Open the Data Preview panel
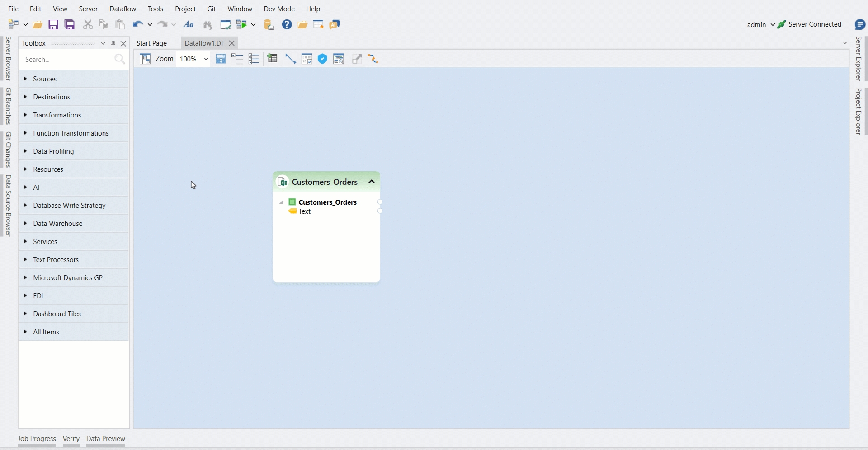Screen dimensions: 868x450 pos(106,439)
